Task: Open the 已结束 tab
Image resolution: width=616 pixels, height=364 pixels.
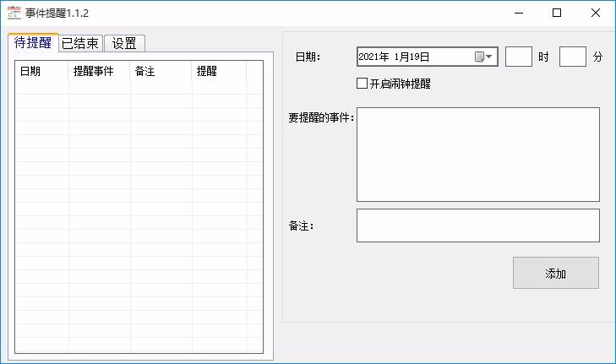Action: pyautogui.click(x=80, y=43)
